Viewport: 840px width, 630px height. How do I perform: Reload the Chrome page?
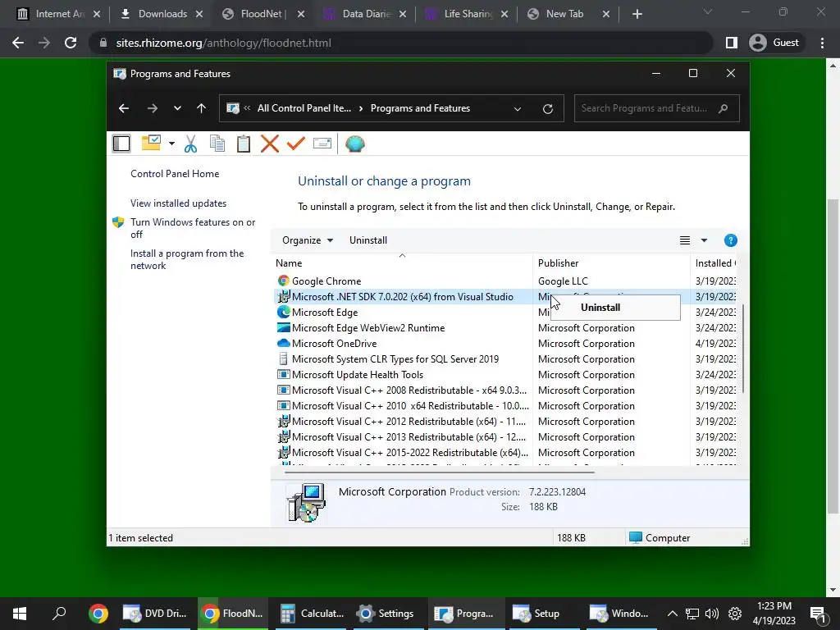(x=71, y=43)
